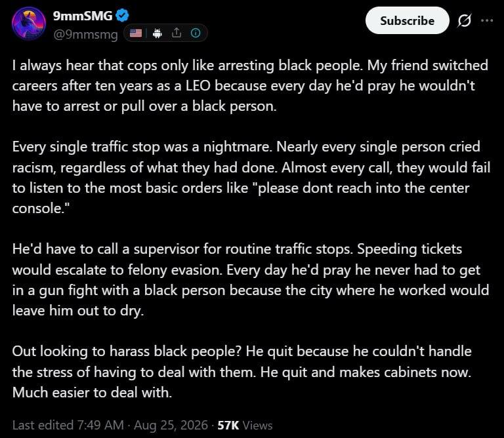Click the paragraph starting "He'd have to call"
This screenshot has height=438, width=504.
(x=251, y=280)
